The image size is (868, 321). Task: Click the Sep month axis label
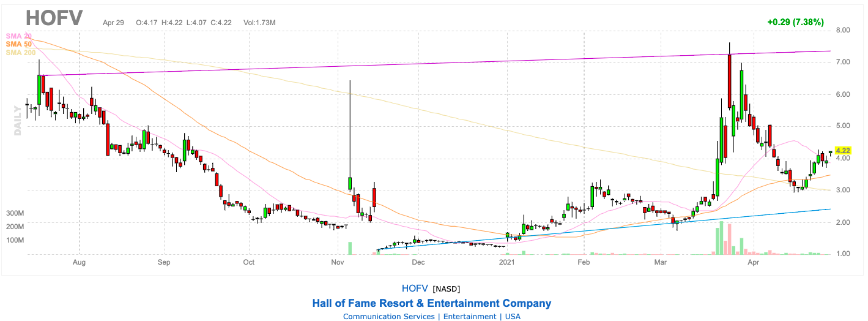[x=164, y=262]
